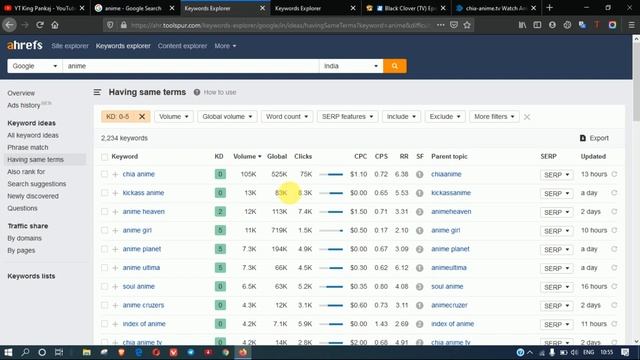Click the keyword search input field
The width and height of the screenshot is (640, 360).
191,66
